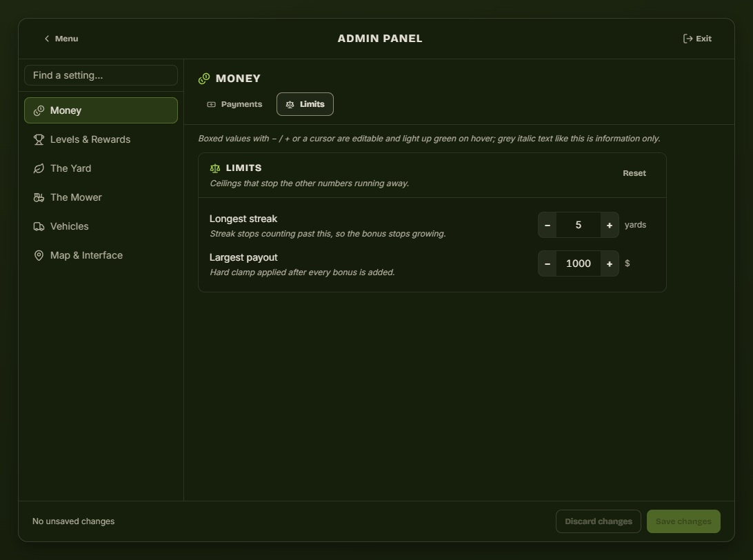753x560 pixels.
Task: Open Map & Interface settings
Action: pyautogui.click(x=101, y=255)
